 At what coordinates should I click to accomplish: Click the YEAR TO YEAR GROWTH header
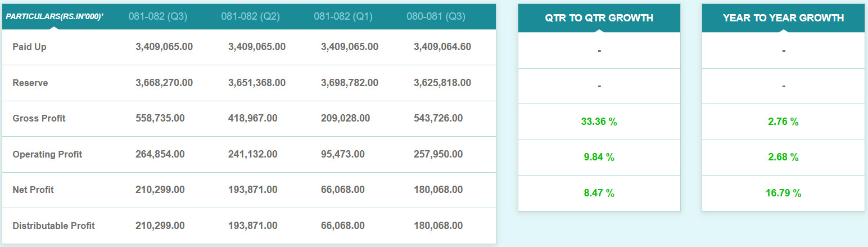(783, 18)
